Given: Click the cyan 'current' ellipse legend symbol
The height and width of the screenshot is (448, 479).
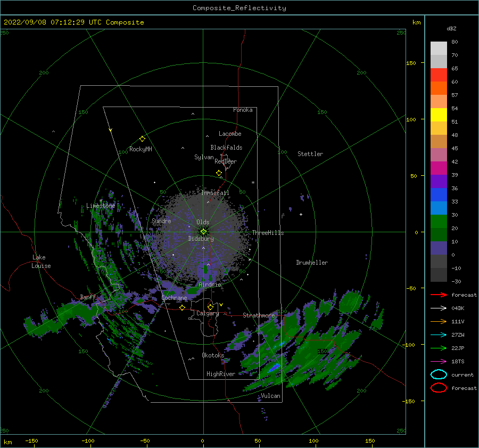Looking at the screenshot, I should coord(439,374).
